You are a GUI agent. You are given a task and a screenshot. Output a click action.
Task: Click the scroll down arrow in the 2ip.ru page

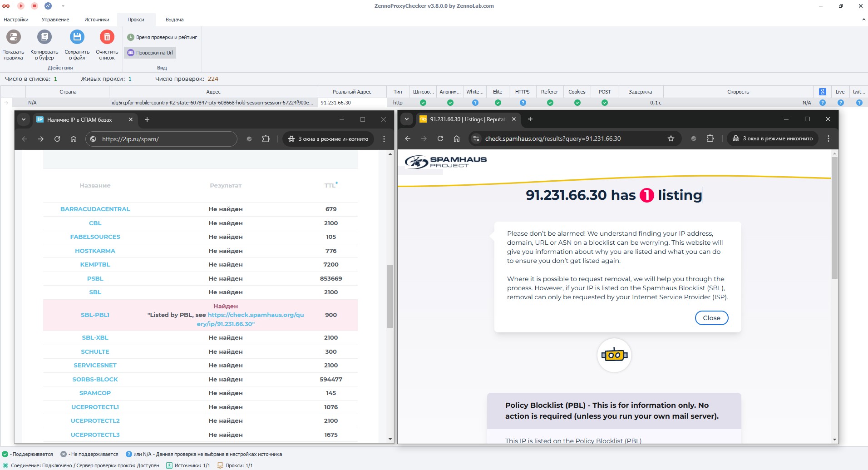(x=390, y=439)
